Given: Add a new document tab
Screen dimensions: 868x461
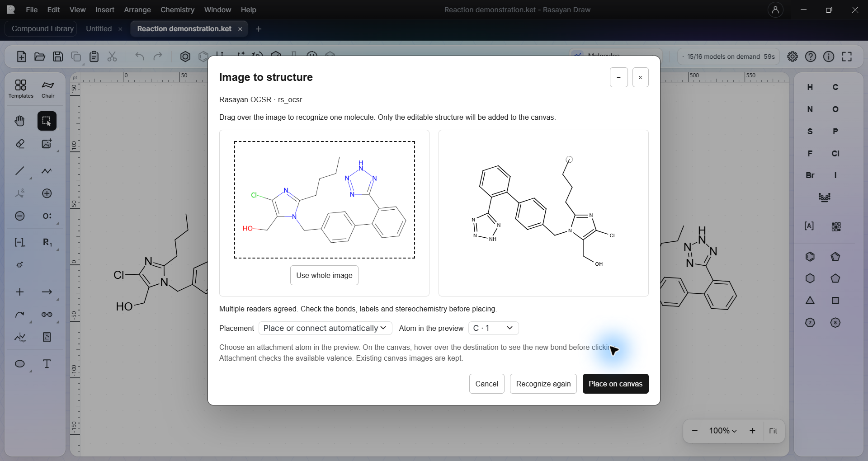Looking at the screenshot, I should point(259,29).
